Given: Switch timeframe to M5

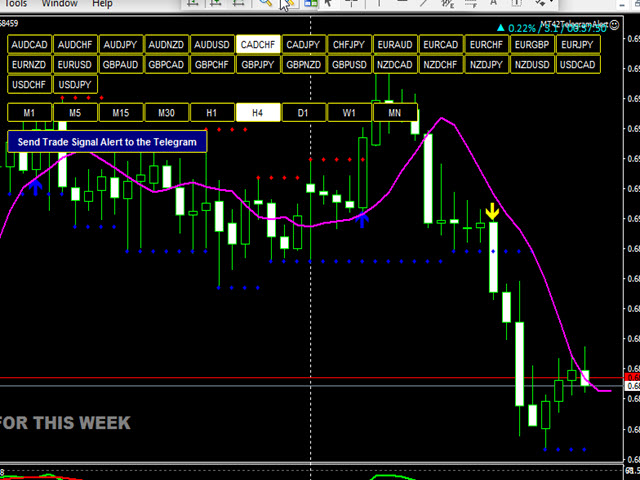Looking at the screenshot, I should tap(75, 113).
